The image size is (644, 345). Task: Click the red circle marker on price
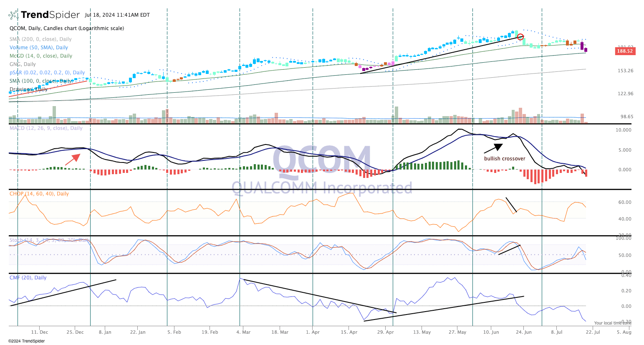520,37
